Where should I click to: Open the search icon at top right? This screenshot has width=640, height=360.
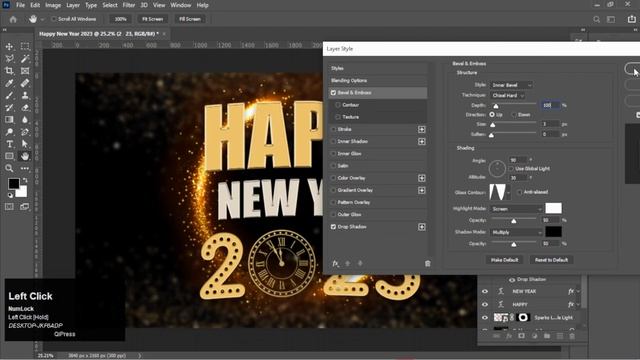pos(596,19)
